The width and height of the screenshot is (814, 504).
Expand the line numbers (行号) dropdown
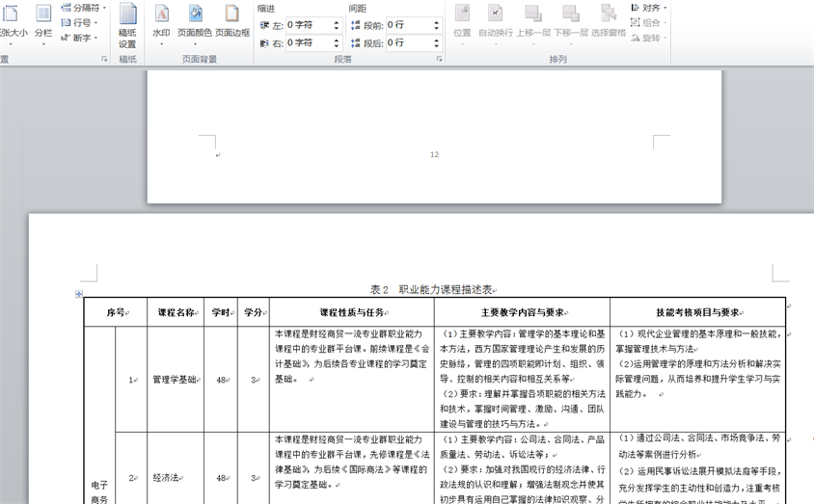82,23
